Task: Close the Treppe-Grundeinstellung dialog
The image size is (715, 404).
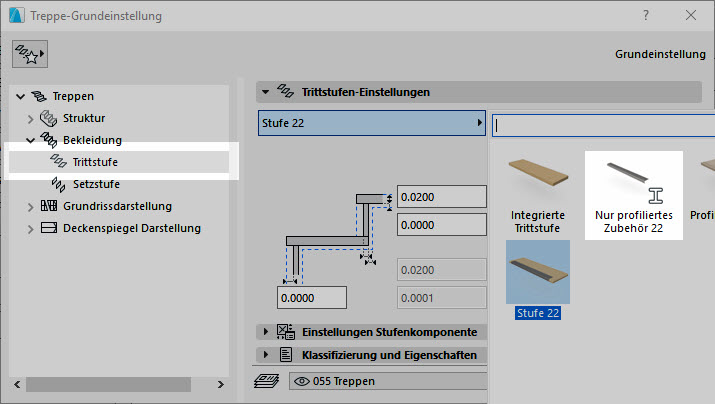Action: tap(691, 16)
